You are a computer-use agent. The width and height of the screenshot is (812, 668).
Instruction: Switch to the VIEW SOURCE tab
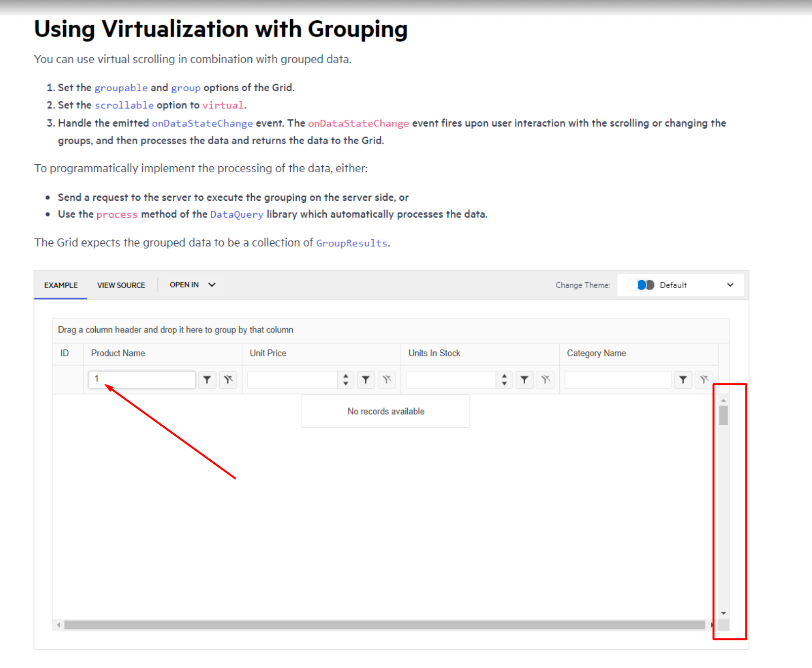(x=121, y=285)
